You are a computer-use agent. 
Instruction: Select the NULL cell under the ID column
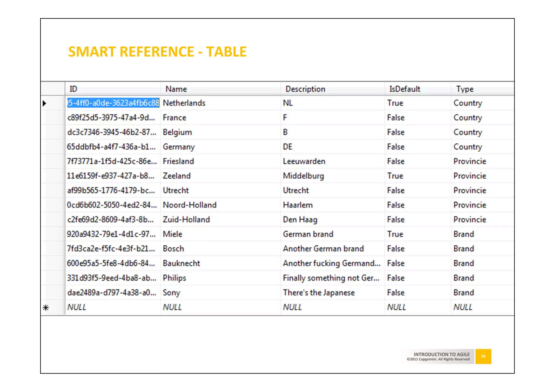pyautogui.click(x=113, y=307)
